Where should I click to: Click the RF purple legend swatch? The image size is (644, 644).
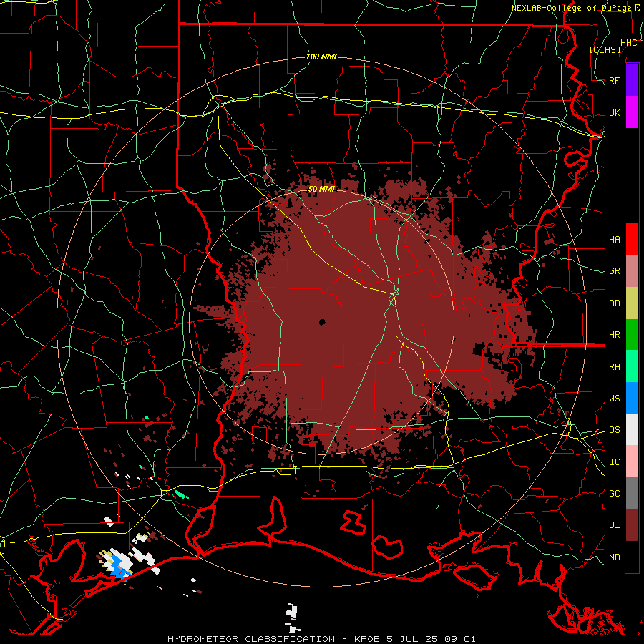pyautogui.click(x=632, y=80)
